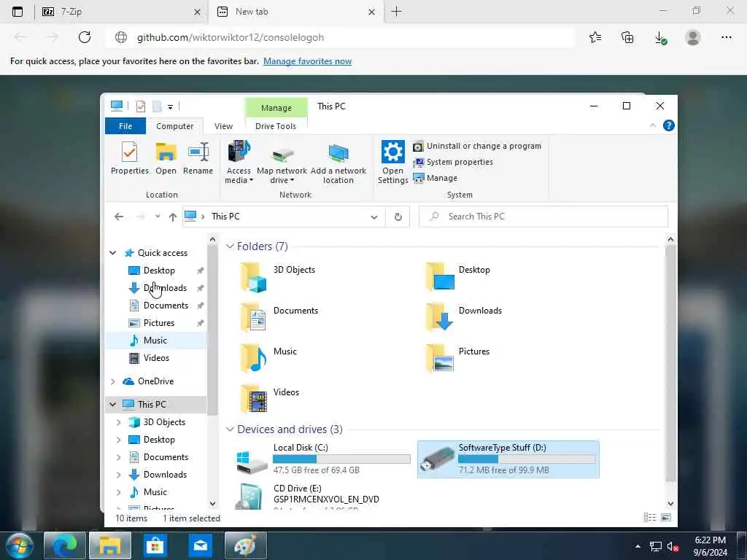Select CD Drive (E:) item
Screen dimensions: 747x560
point(323,496)
